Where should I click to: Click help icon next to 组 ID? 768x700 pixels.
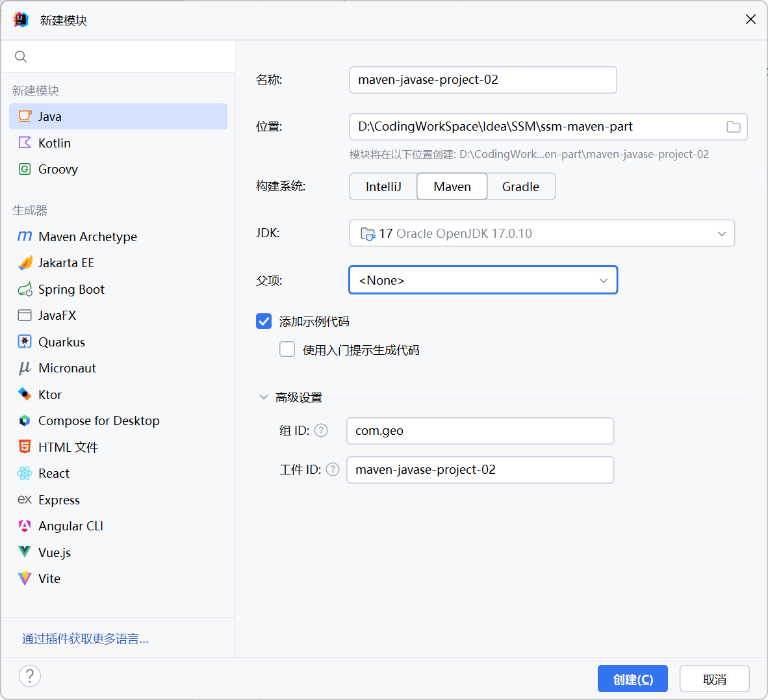tap(321, 430)
